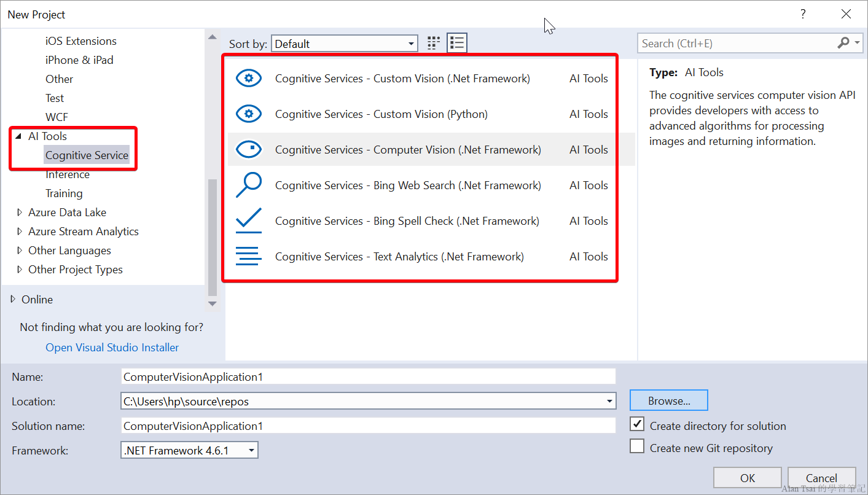Choose Cognitive Services - Bing Web Search template
Viewport: 868px width, 495px height.
click(431, 185)
